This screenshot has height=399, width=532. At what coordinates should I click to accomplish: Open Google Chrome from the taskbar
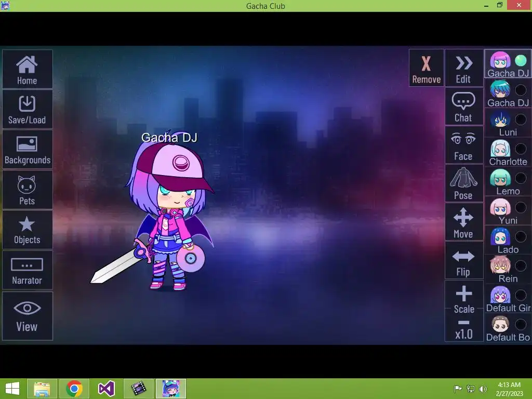click(x=74, y=389)
